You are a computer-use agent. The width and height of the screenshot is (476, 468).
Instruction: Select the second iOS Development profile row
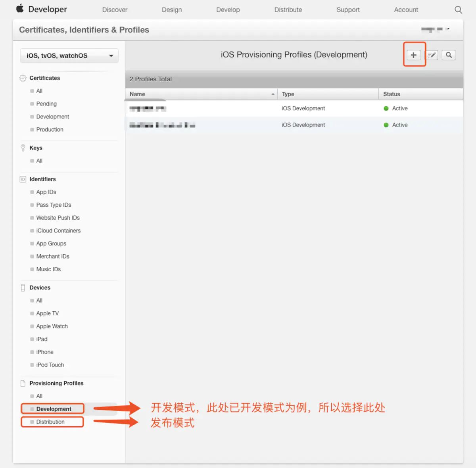pos(294,125)
